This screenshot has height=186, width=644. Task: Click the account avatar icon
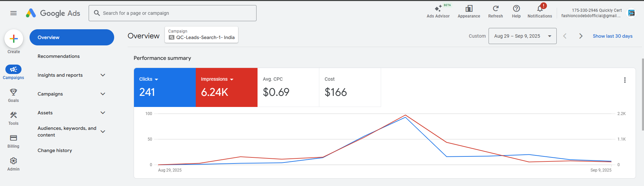(x=632, y=13)
